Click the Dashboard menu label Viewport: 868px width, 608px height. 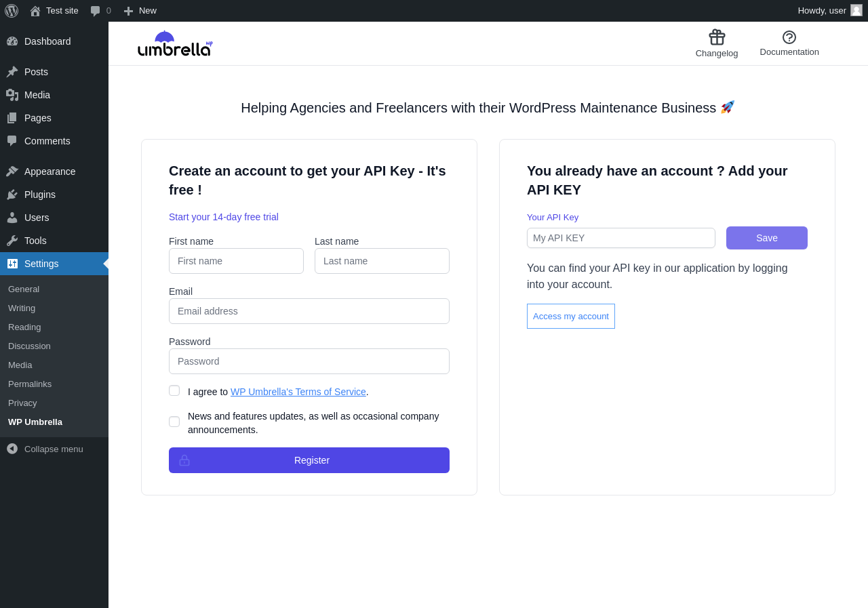tap(47, 41)
